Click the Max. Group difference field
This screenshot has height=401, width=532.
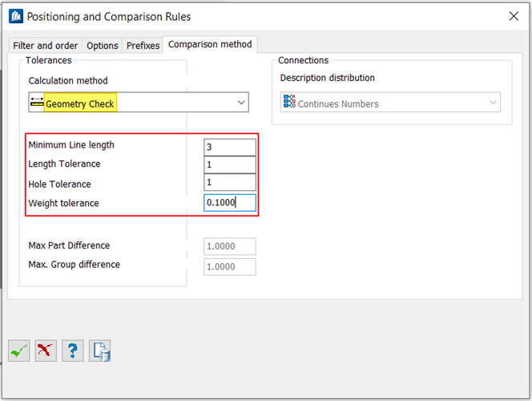pos(230,266)
